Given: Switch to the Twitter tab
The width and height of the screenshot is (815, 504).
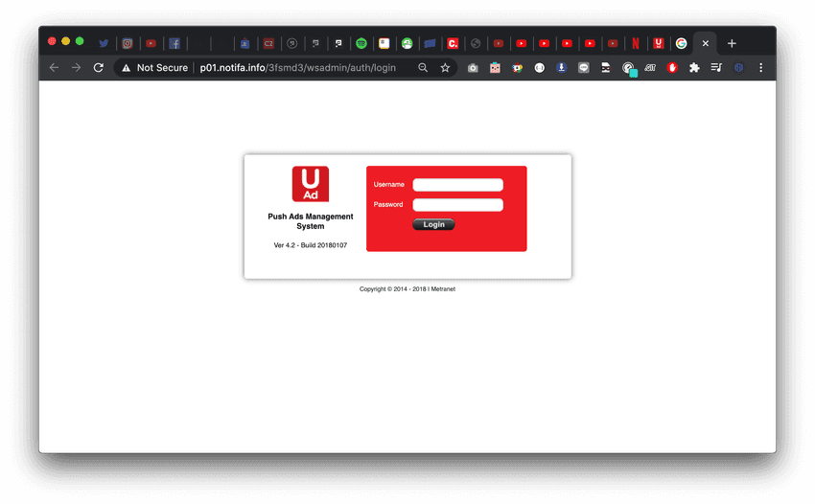Looking at the screenshot, I should point(104,43).
